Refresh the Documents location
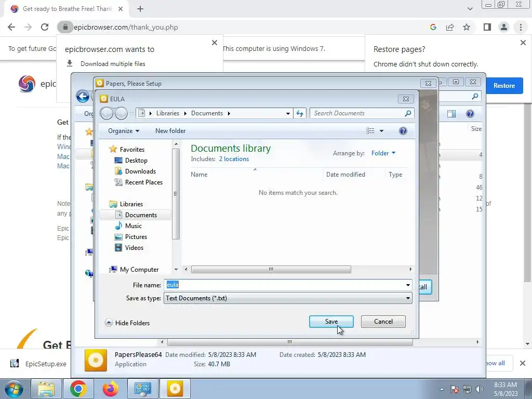The image size is (532, 399). point(300,113)
